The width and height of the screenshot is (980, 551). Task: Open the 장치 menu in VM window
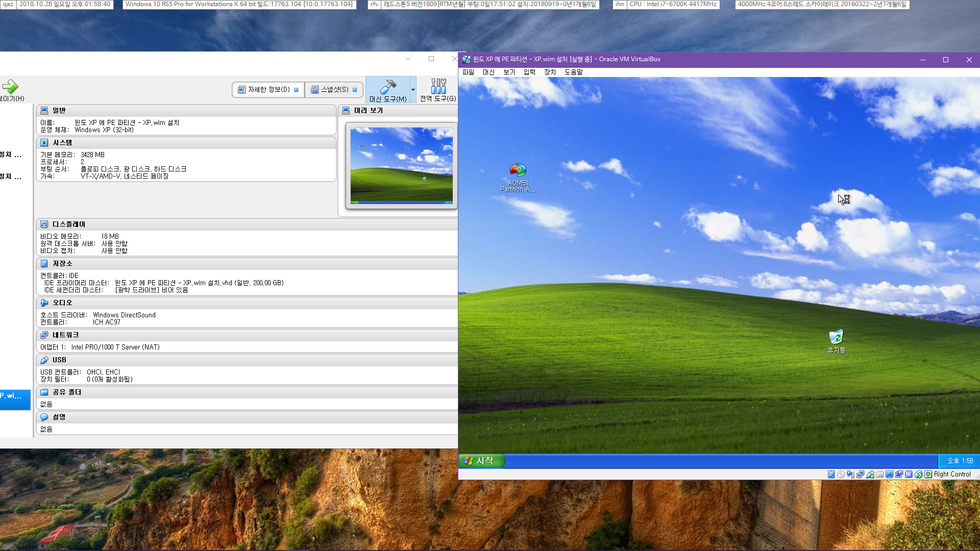550,72
